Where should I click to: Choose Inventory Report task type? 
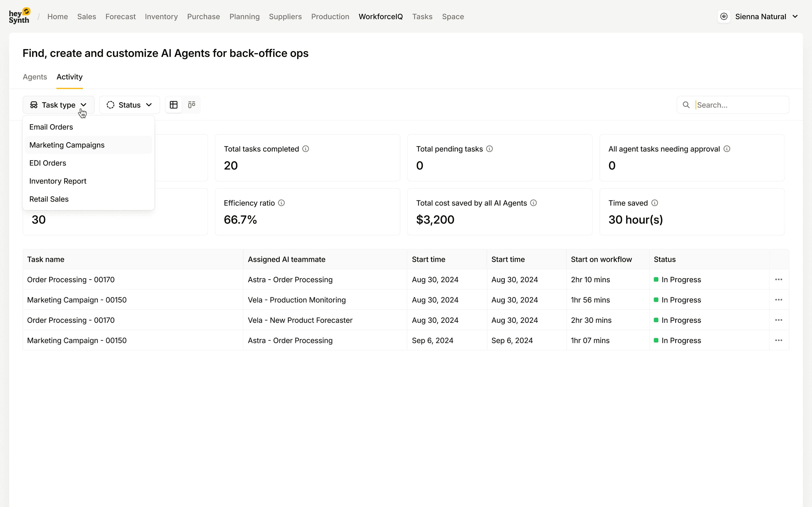(x=58, y=181)
